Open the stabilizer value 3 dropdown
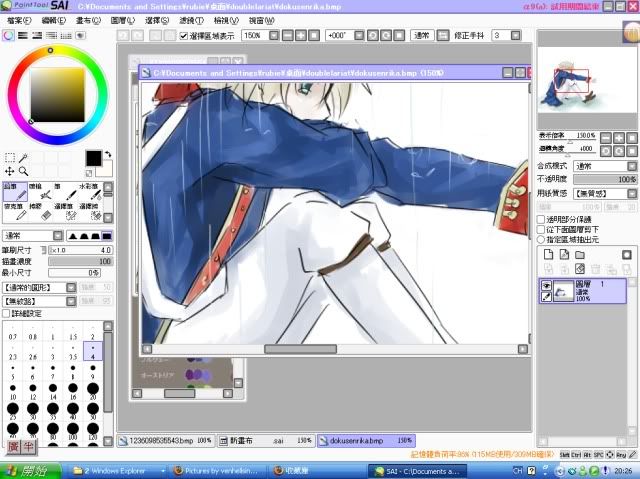Screen dimensions: 640x479 point(516,35)
